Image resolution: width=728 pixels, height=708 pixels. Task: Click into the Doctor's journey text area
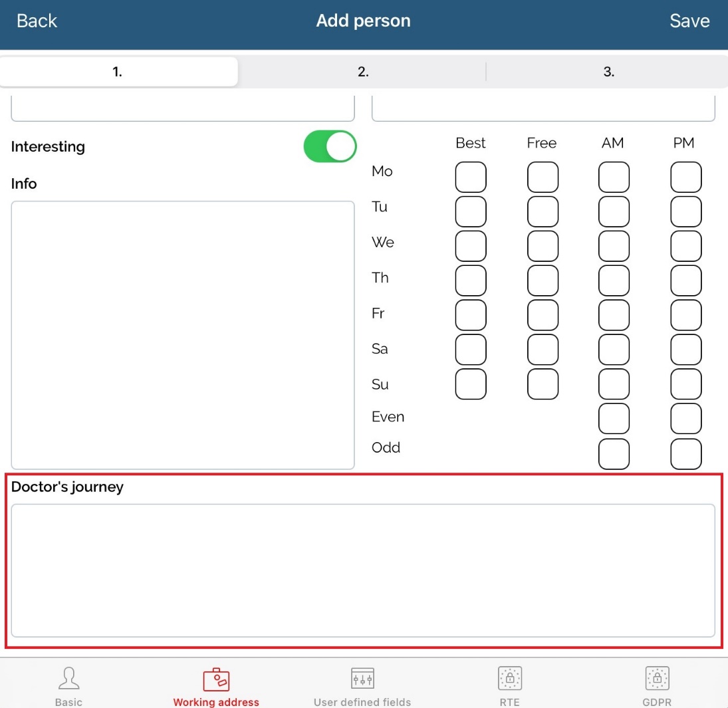[363, 570]
